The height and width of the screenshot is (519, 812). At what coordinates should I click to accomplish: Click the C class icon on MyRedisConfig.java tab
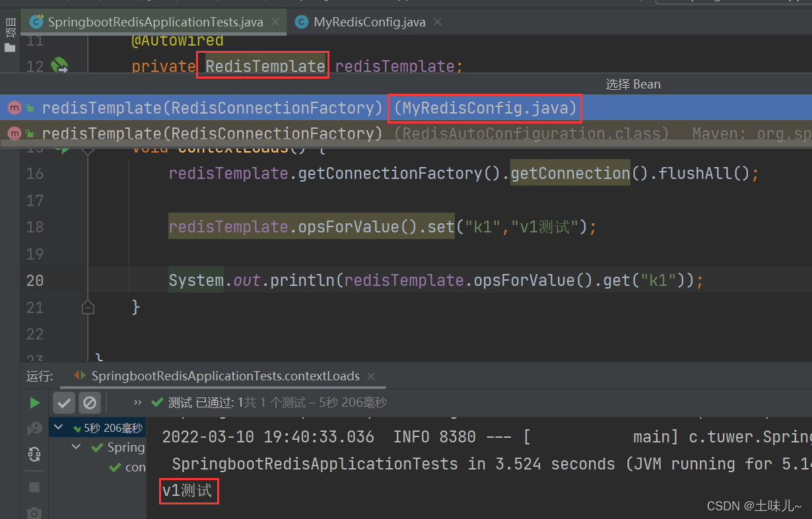[302, 22]
